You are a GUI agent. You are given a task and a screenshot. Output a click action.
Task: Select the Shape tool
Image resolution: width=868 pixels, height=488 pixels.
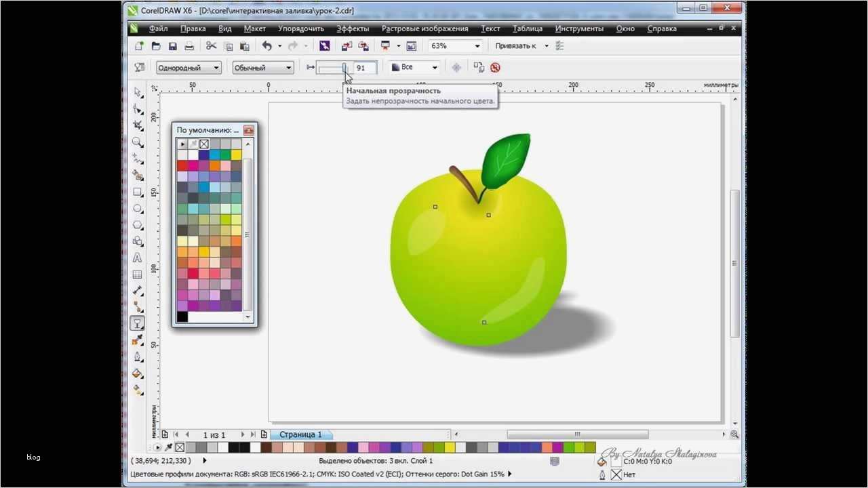[x=138, y=107]
